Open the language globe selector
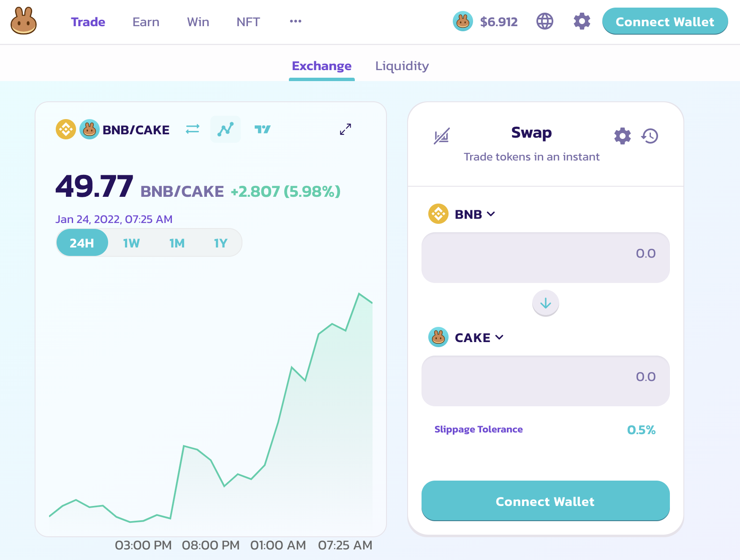 pos(545,21)
